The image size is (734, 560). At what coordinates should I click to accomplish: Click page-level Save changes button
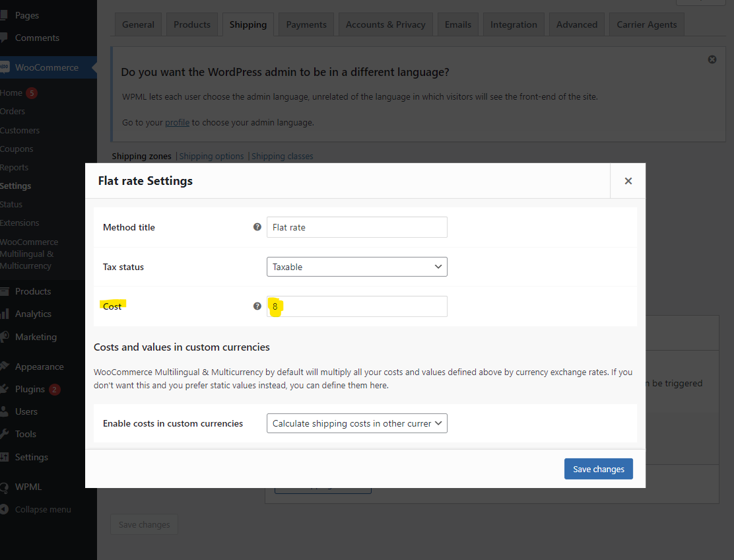tap(144, 524)
